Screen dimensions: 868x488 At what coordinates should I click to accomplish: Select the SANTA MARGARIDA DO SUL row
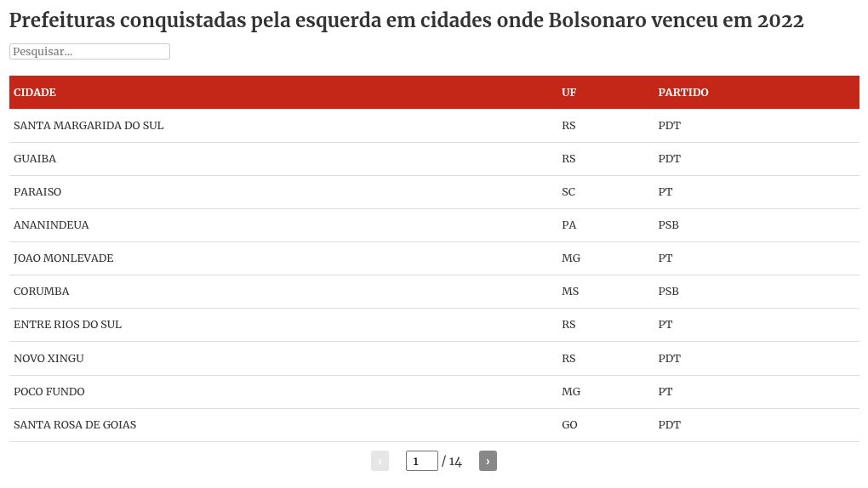point(89,126)
